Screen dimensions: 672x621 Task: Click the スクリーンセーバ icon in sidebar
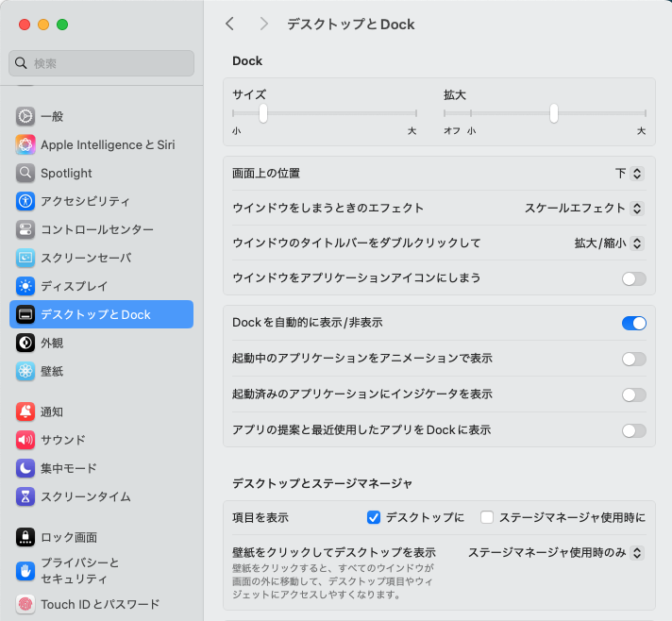pyautogui.click(x=25, y=258)
